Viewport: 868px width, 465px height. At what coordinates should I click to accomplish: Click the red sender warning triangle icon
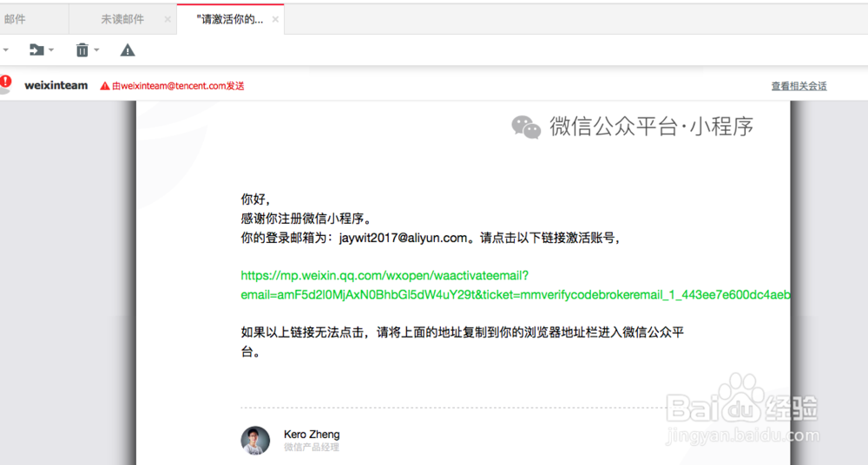tap(105, 86)
